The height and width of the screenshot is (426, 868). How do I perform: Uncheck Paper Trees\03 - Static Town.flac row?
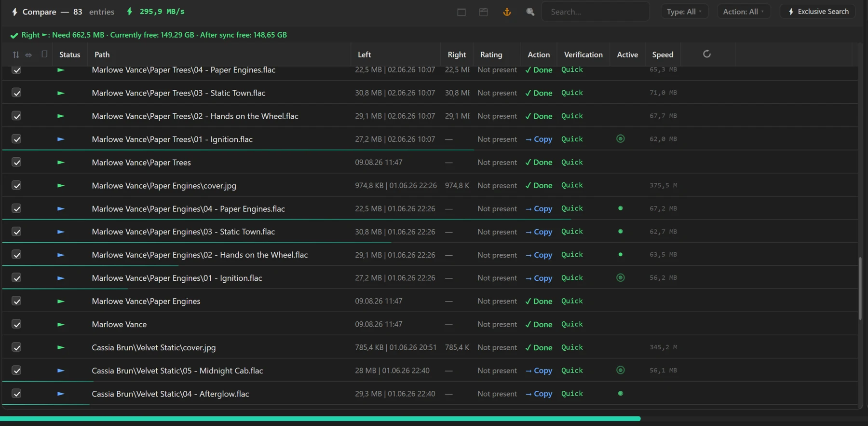click(16, 93)
